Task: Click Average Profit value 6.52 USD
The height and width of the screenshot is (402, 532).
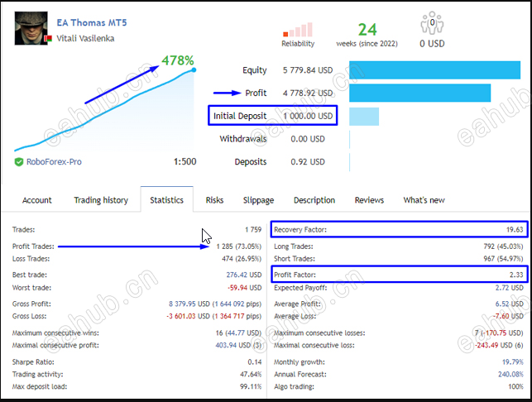Action: point(510,304)
